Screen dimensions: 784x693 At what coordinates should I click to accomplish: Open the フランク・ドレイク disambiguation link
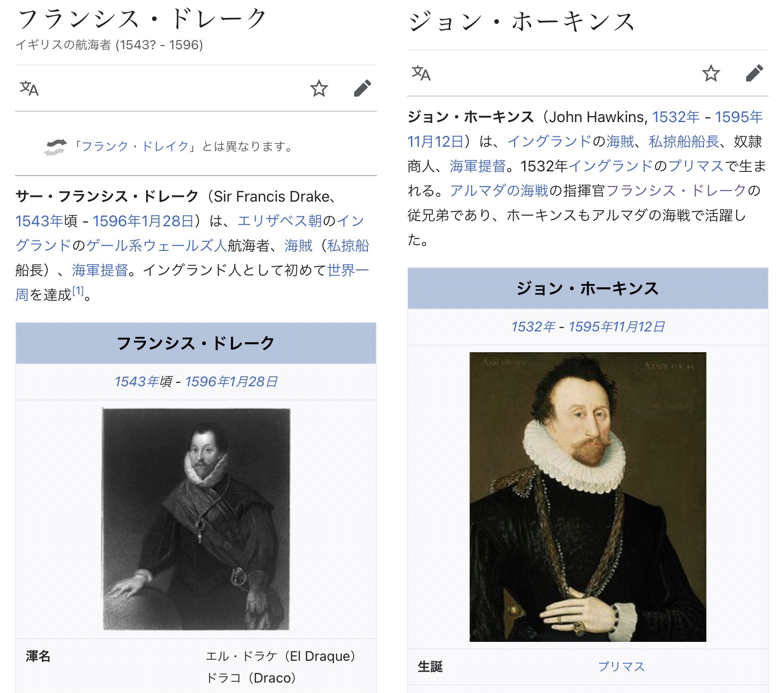pos(135,146)
